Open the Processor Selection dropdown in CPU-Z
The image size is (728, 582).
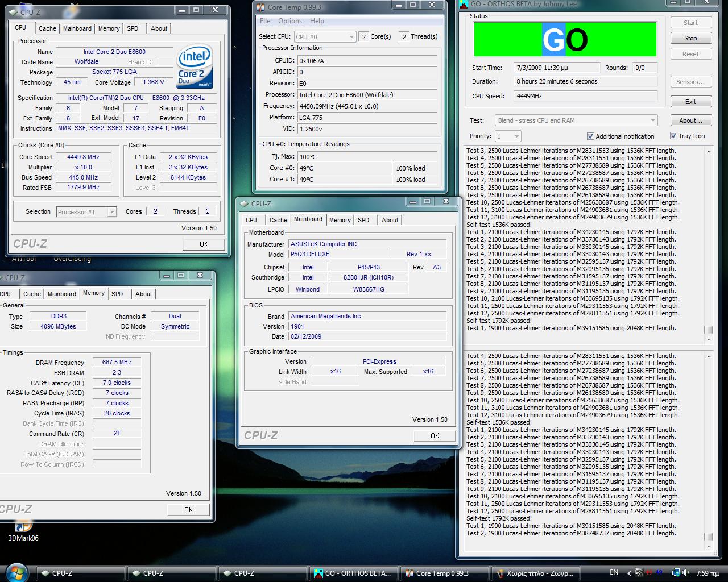click(86, 212)
